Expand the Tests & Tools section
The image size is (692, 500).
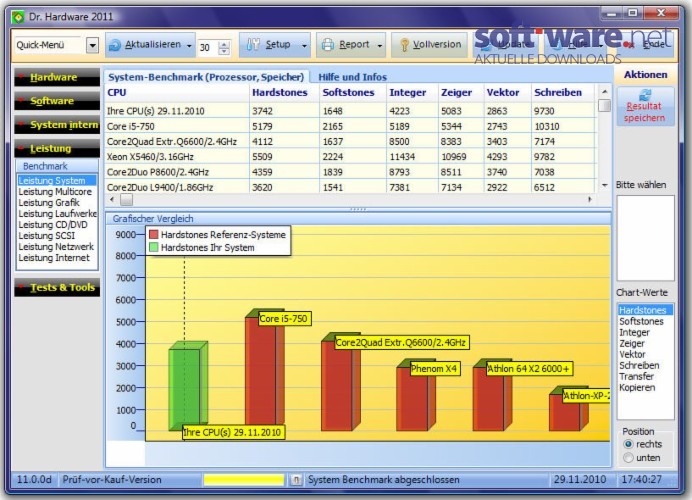point(57,287)
